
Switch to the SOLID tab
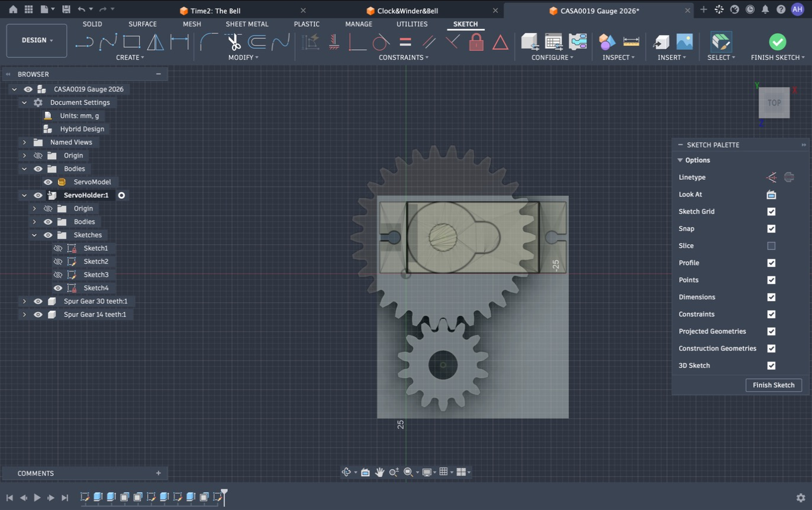coord(92,24)
